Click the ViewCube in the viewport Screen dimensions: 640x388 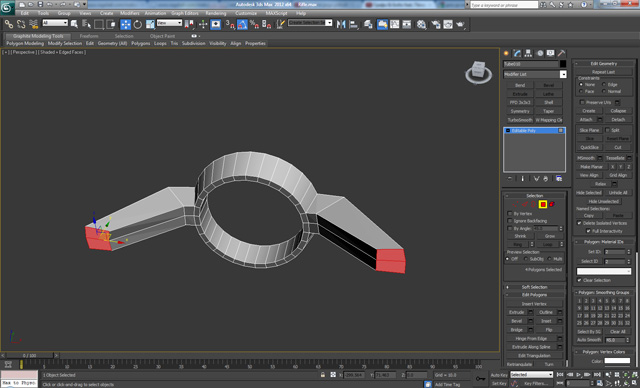(478, 70)
